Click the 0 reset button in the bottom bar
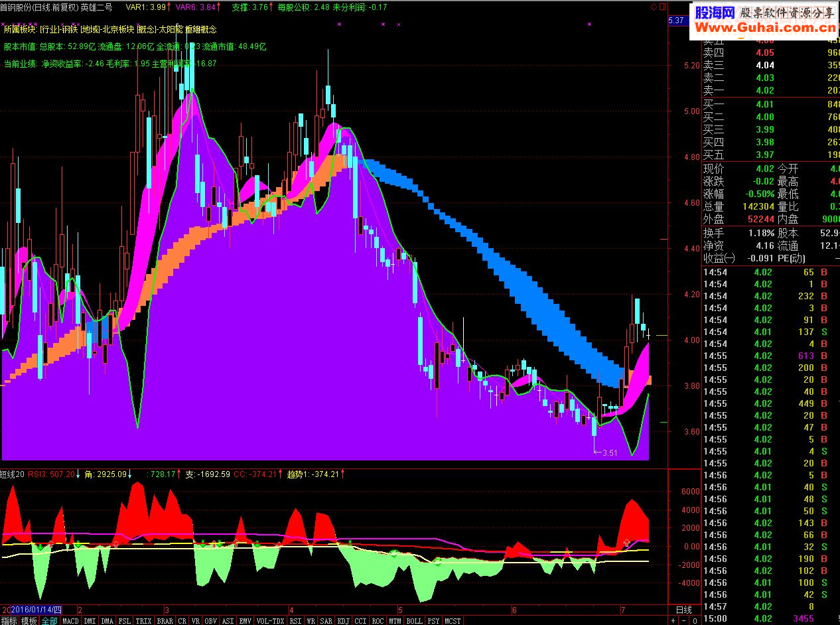The width and height of the screenshot is (840, 625). click(695, 621)
